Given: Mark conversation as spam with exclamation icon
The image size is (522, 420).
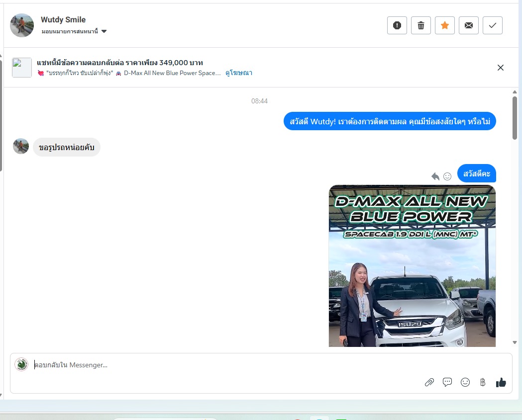Looking at the screenshot, I should (x=397, y=25).
